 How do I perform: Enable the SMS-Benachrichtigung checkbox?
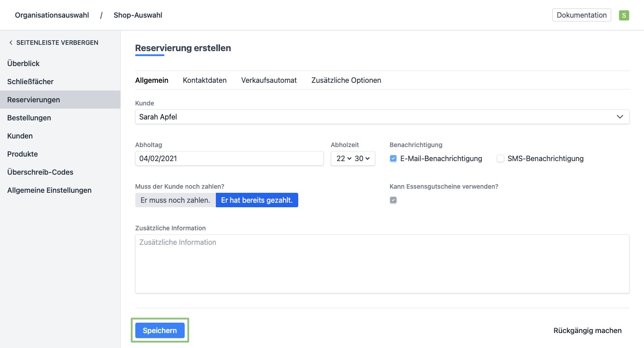(x=501, y=158)
